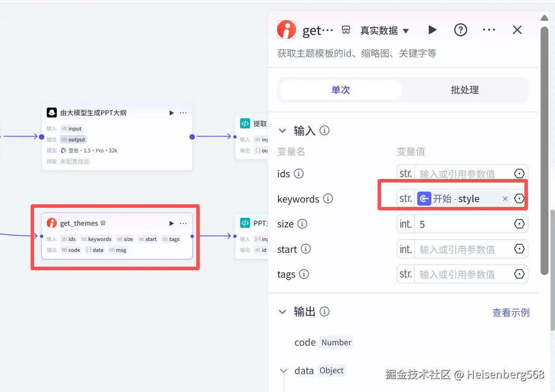
Task: Collapse the 输入 section
Action: tap(283, 131)
